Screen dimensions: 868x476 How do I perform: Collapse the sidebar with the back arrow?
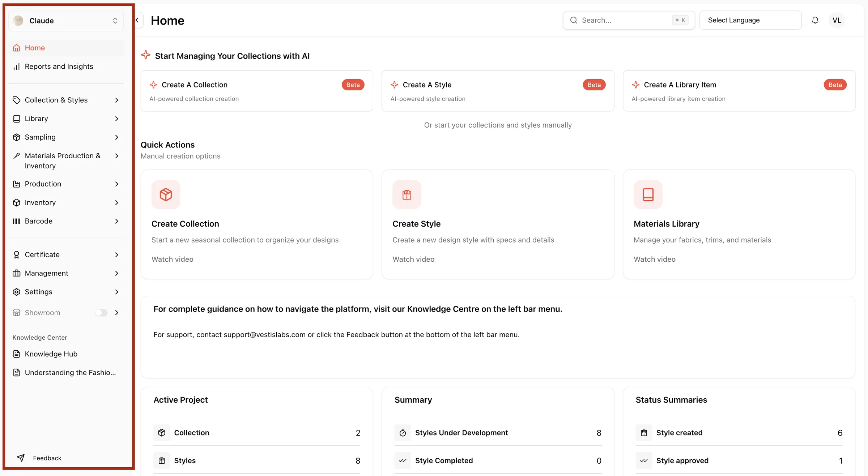pyautogui.click(x=137, y=20)
